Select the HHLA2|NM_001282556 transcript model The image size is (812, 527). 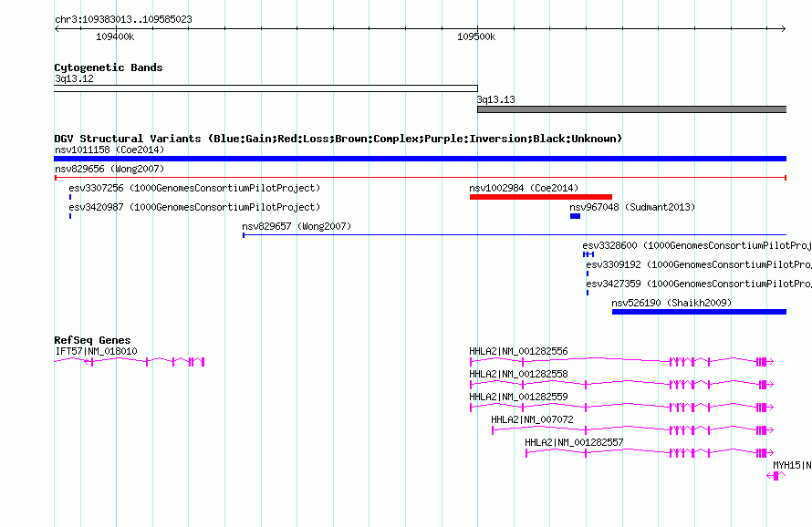621,361
